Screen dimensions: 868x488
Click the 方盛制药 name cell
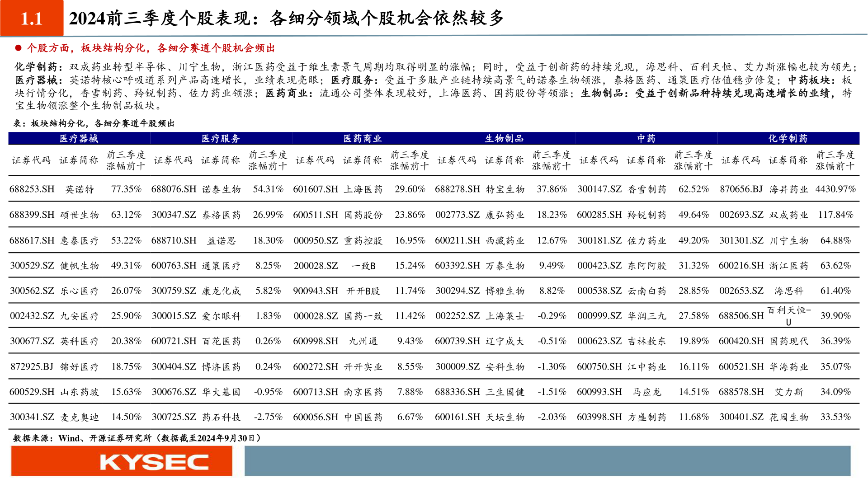[x=647, y=418]
